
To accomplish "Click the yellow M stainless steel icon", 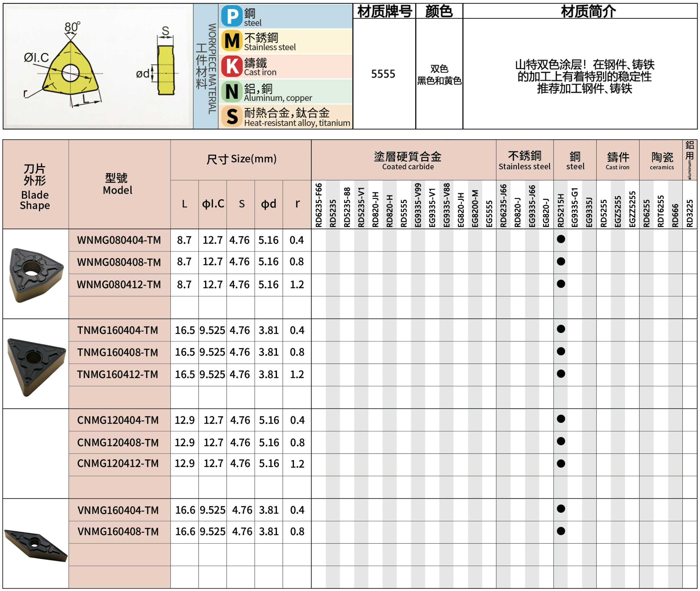I will click(231, 41).
